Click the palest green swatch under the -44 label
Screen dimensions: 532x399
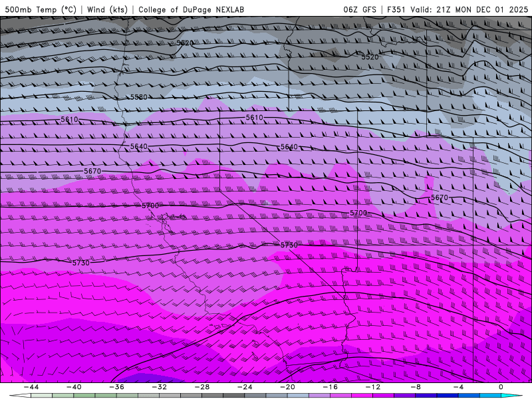41,396
